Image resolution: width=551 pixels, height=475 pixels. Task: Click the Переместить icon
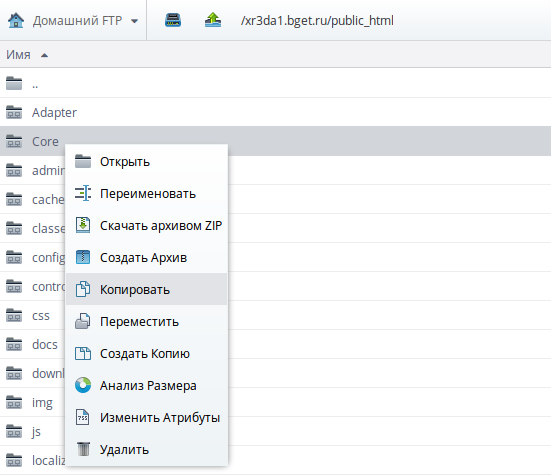tap(83, 321)
